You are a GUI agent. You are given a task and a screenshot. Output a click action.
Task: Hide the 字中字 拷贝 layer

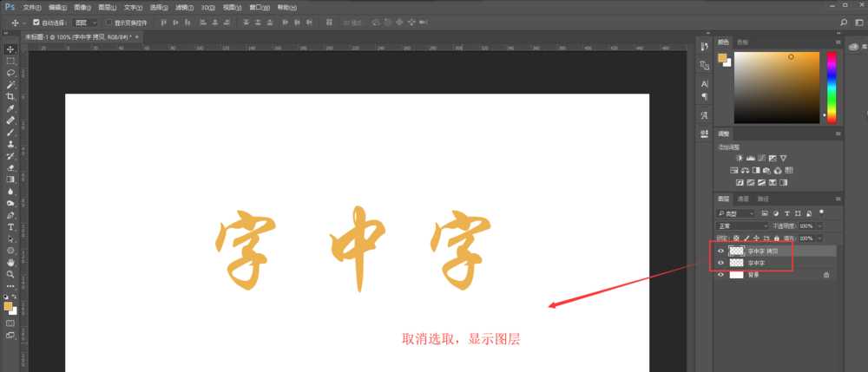click(720, 251)
